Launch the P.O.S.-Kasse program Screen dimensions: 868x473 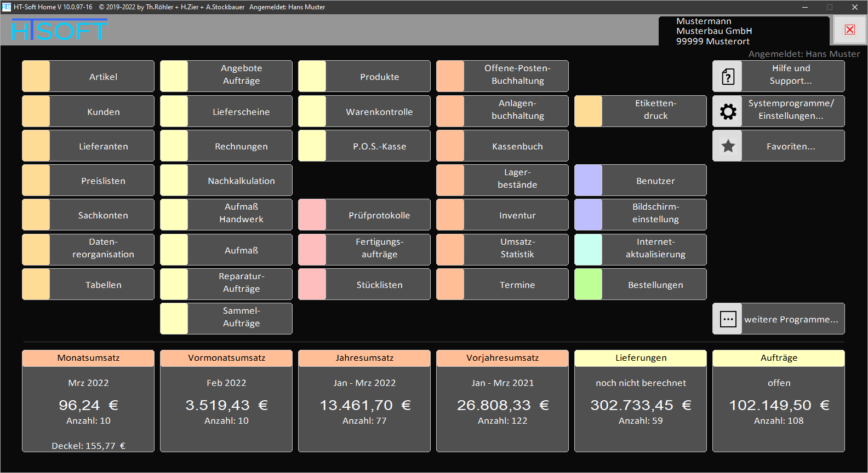point(379,146)
